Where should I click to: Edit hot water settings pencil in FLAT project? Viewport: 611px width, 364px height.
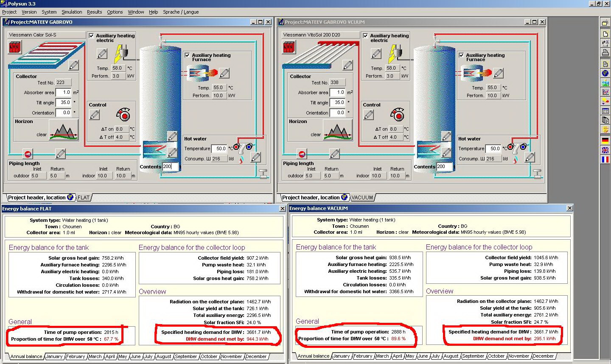255,158
